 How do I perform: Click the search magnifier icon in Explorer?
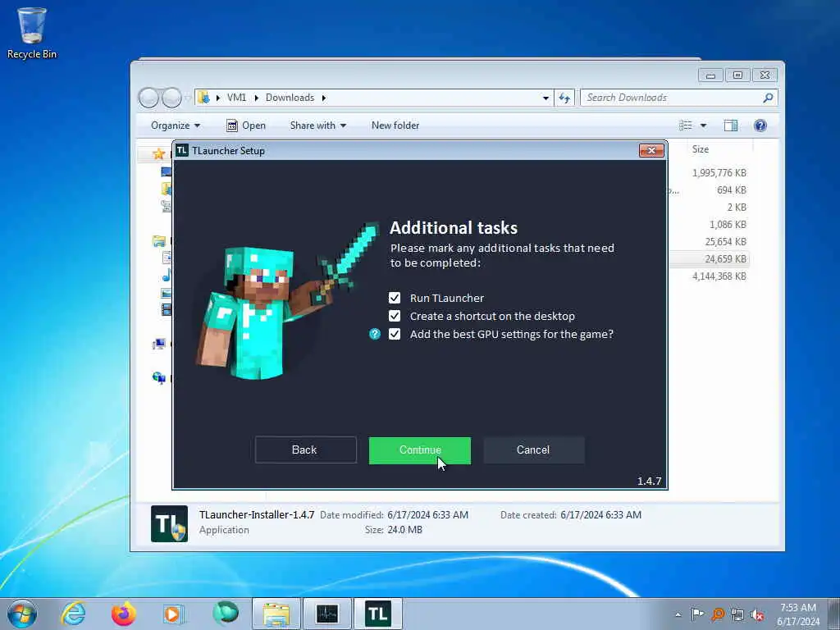click(x=768, y=98)
